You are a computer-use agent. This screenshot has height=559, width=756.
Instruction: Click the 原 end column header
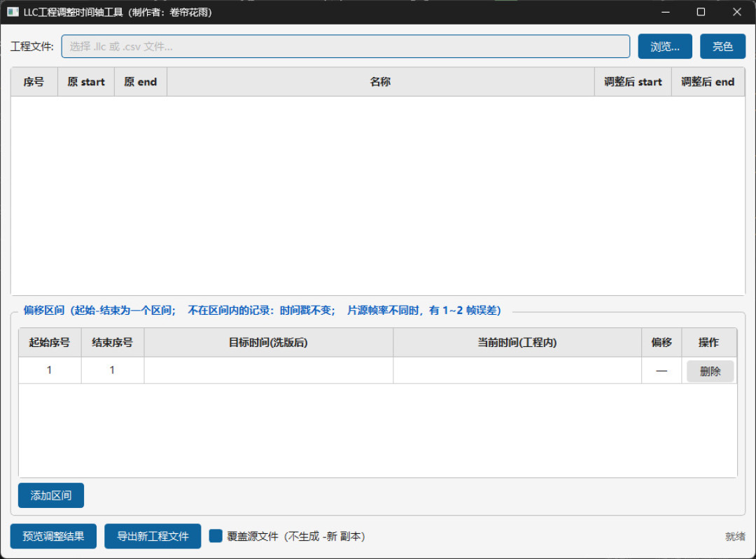coord(141,82)
